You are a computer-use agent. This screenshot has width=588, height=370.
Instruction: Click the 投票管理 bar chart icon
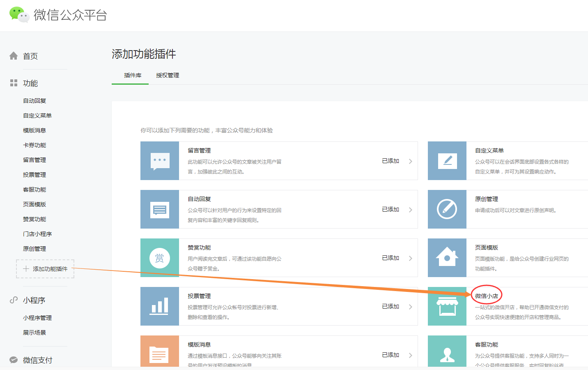[160, 306]
